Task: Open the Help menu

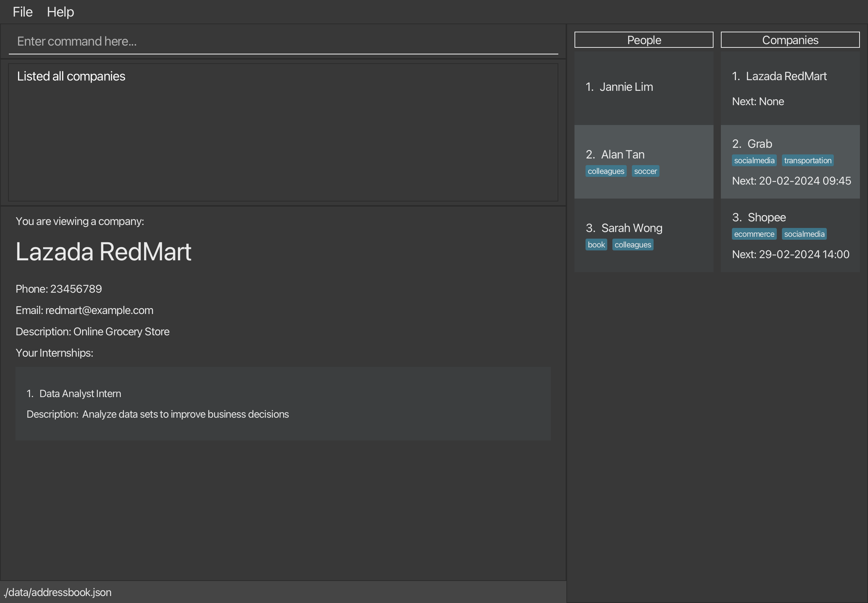Action: pyautogui.click(x=60, y=12)
